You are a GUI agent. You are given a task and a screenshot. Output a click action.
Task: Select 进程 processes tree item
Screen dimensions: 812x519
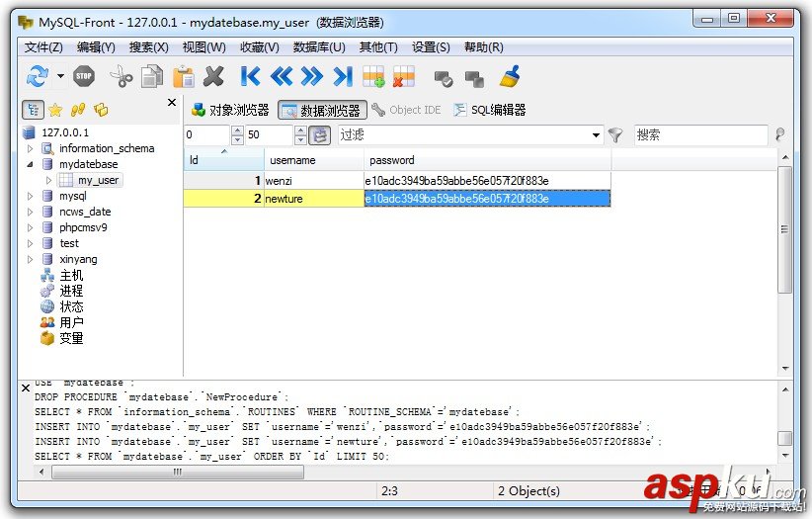pos(71,291)
